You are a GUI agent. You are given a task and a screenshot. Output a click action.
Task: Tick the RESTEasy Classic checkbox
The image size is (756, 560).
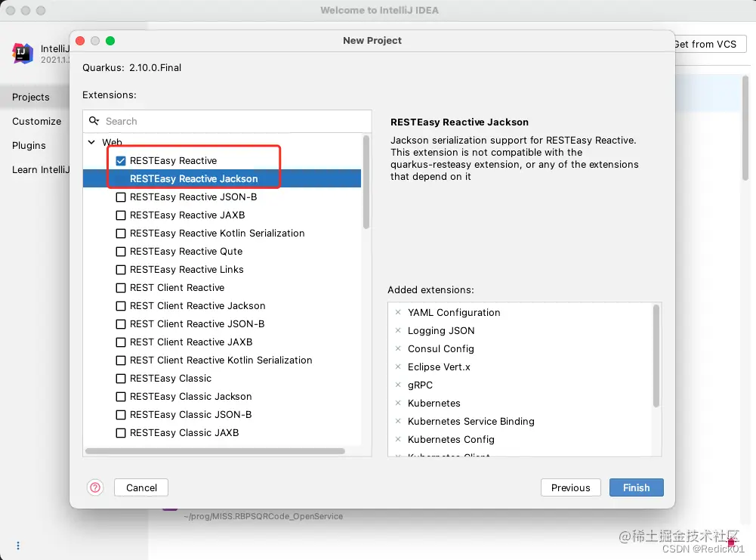click(x=121, y=379)
